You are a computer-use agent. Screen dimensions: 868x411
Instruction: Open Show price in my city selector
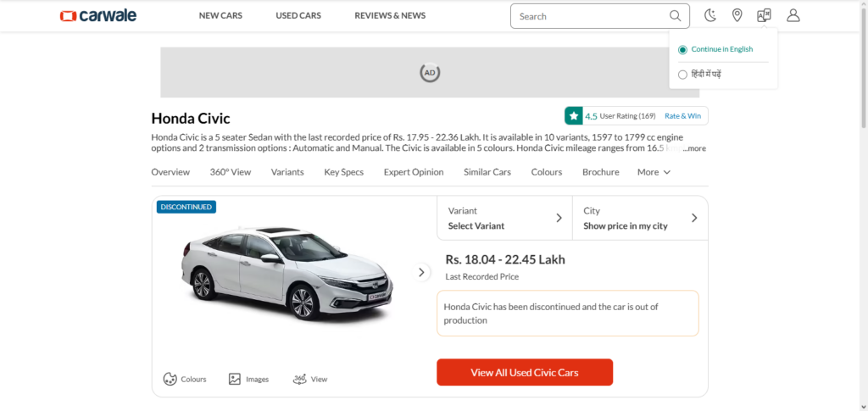click(640, 218)
